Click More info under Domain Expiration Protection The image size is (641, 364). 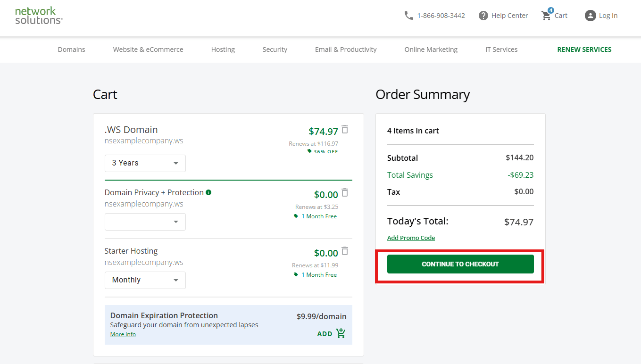(123, 334)
